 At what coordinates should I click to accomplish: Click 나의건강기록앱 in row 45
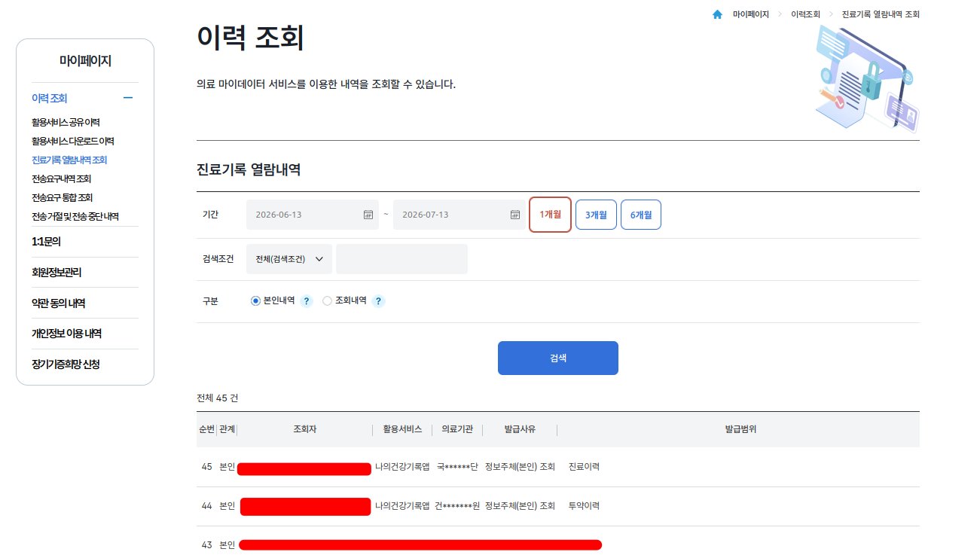pyautogui.click(x=402, y=467)
